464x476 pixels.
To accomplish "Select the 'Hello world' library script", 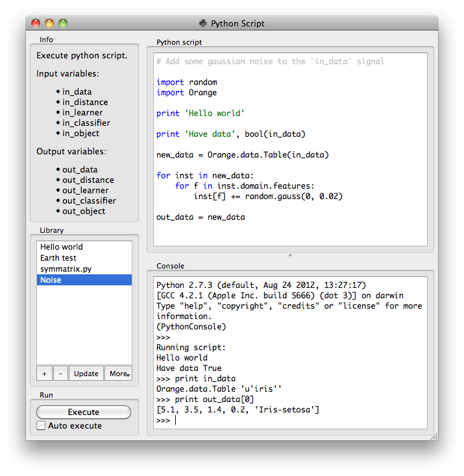I will click(x=84, y=247).
